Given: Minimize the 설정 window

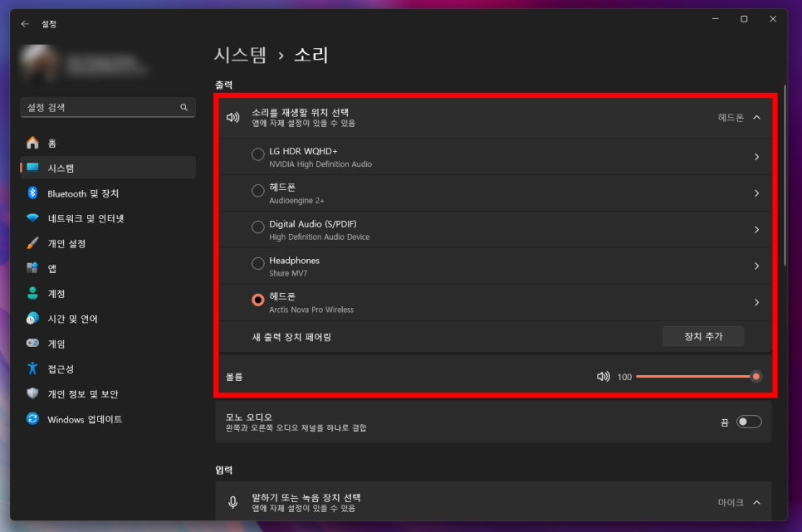Looking at the screenshot, I should pyautogui.click(x=716, y=19).
